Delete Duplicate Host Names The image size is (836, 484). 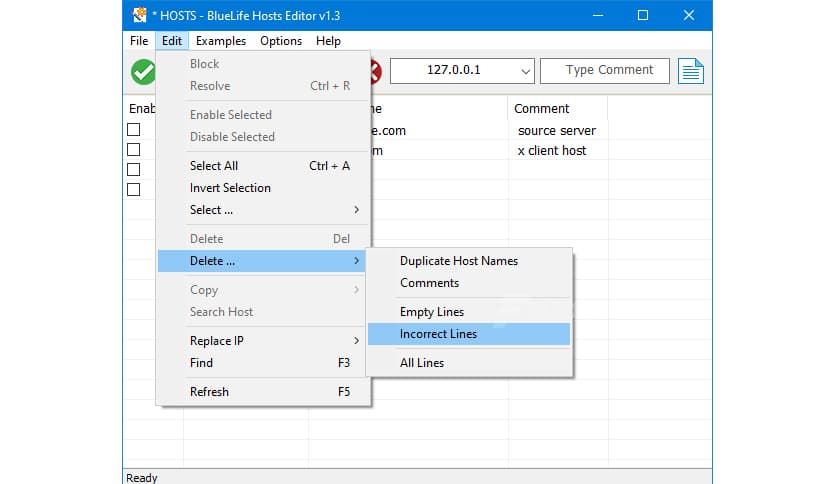(x=469, y=261)
